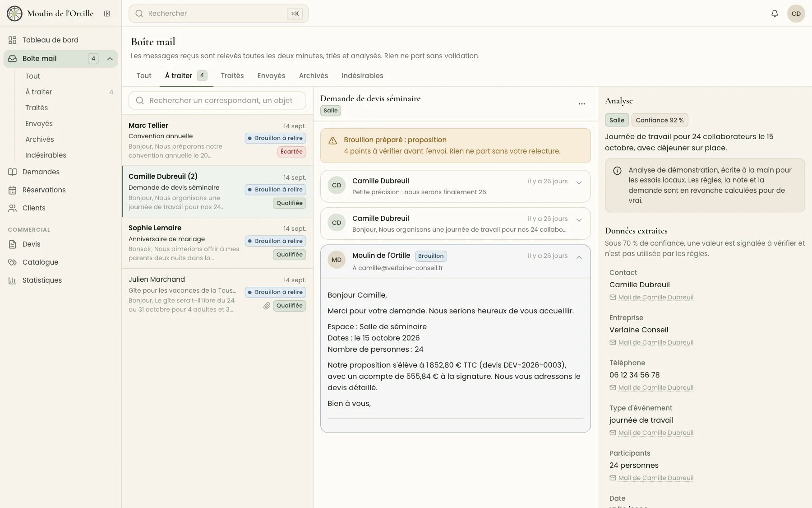Click the Confiance 92 % badge
Screen dimensions: 812x508
(660, 120)
